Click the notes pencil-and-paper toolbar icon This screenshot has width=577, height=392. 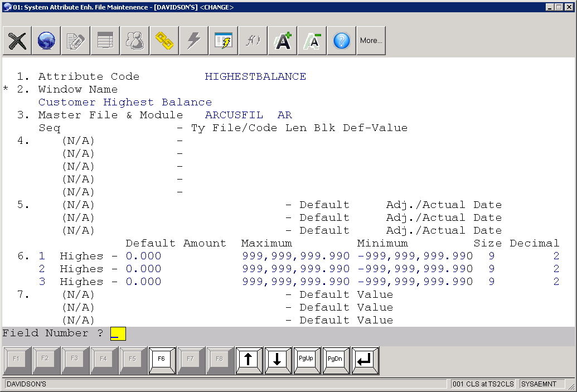76,41
